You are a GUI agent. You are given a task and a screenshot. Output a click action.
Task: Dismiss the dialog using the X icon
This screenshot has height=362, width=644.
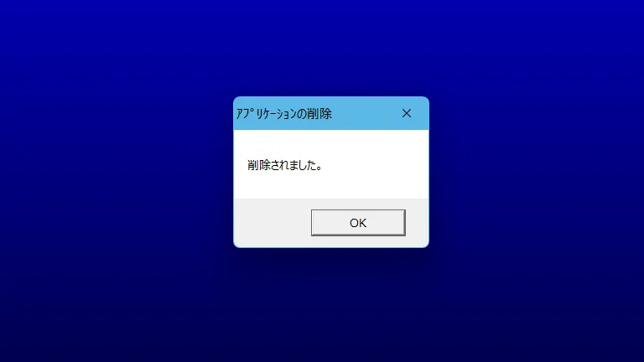pyautogui.click(x=407, y=113)
